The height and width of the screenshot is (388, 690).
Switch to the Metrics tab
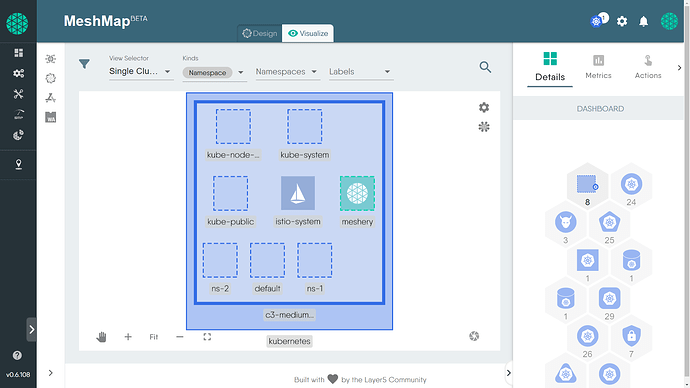point(598,67)
